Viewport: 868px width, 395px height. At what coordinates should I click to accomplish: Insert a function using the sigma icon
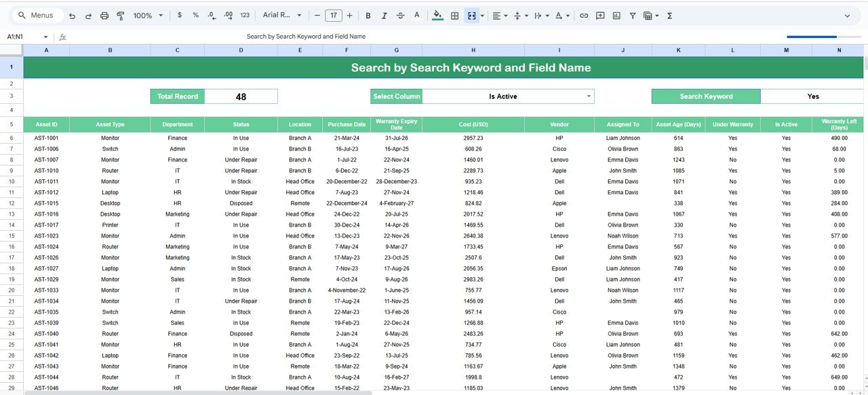pyautogui.click(x=669, y=15)
